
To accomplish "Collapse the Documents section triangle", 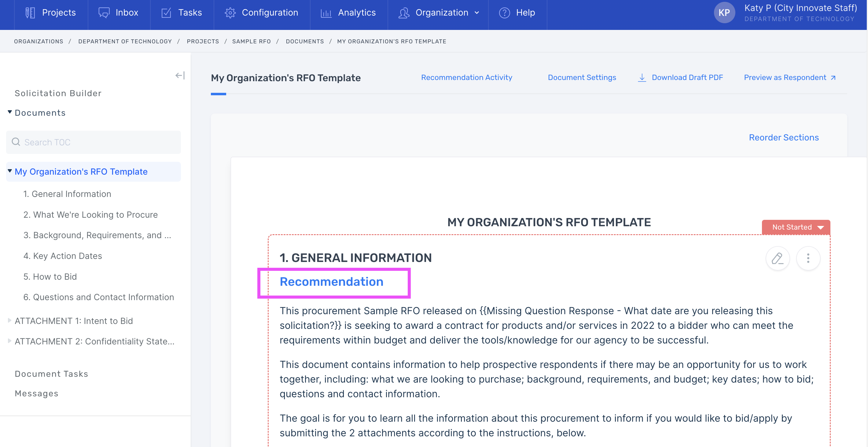I will [10, 112].
